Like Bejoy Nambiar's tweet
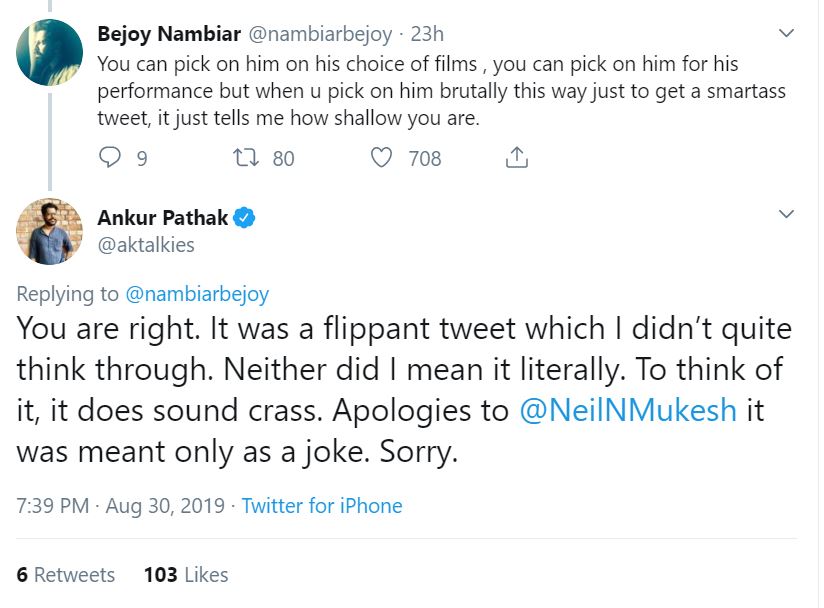The image size is (824, 608). click(x=381, y=158)
